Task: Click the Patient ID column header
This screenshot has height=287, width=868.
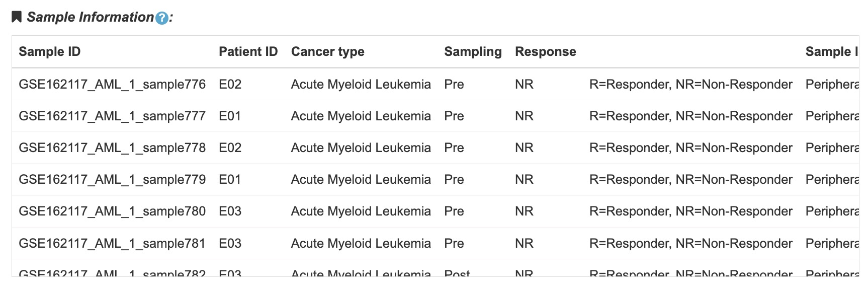Action: [248, 51]
